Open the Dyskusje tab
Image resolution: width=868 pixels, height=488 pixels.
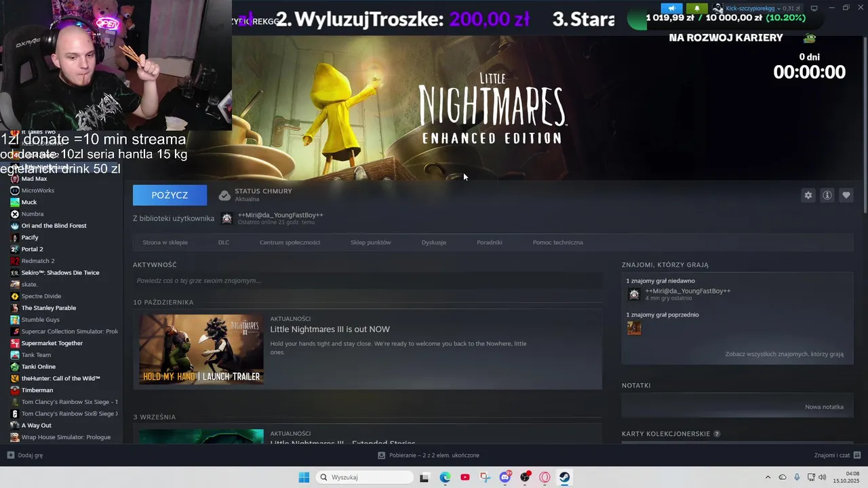click(x=433, y=242)
